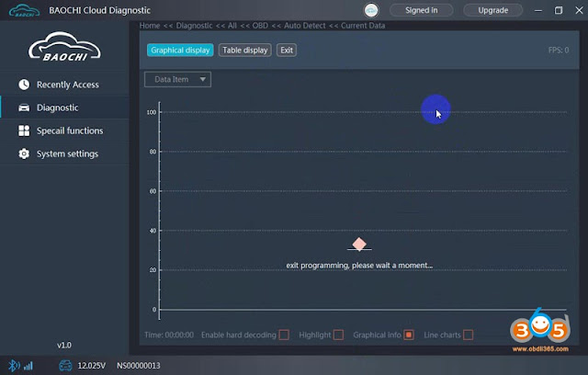Enable hard decoding checkbox

284,335
